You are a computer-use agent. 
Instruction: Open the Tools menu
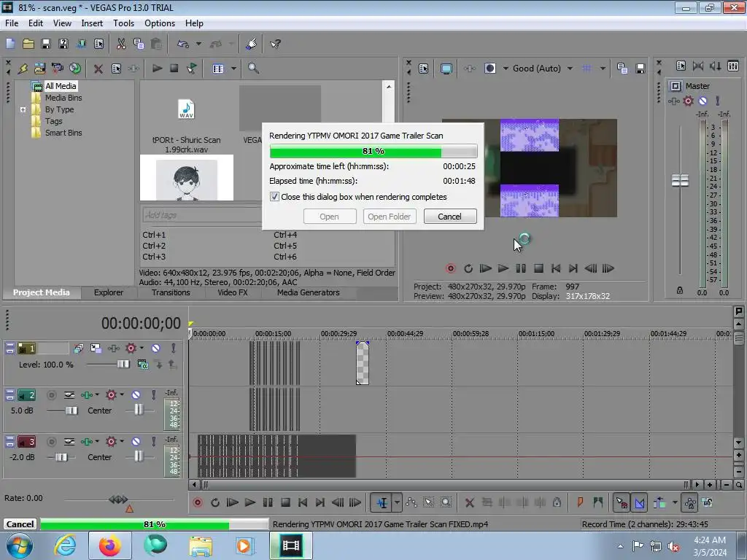[x=123, y=23]
